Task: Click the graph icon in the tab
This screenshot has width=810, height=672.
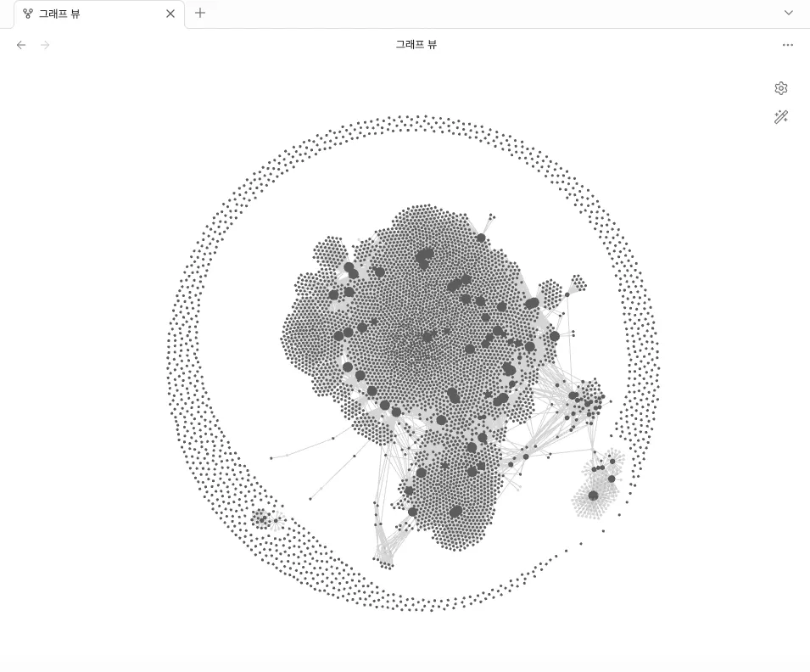Action: (28, 14)
